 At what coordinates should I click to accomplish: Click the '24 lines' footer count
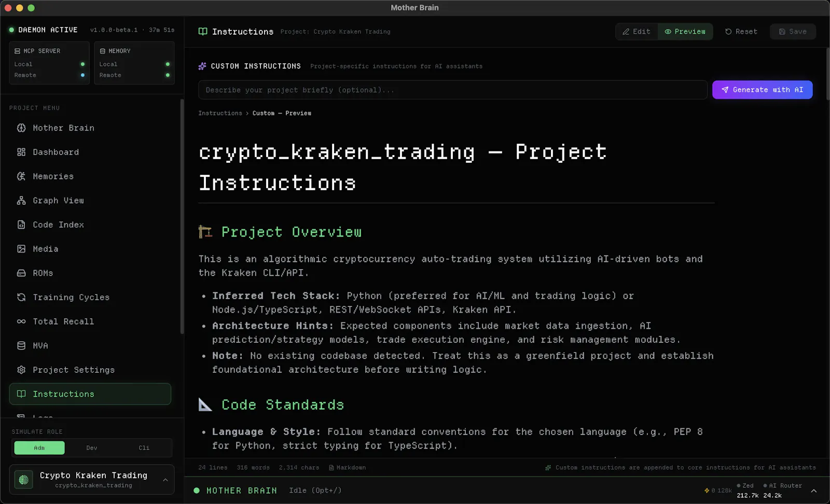pyautogui.click(x=213, y=468)
